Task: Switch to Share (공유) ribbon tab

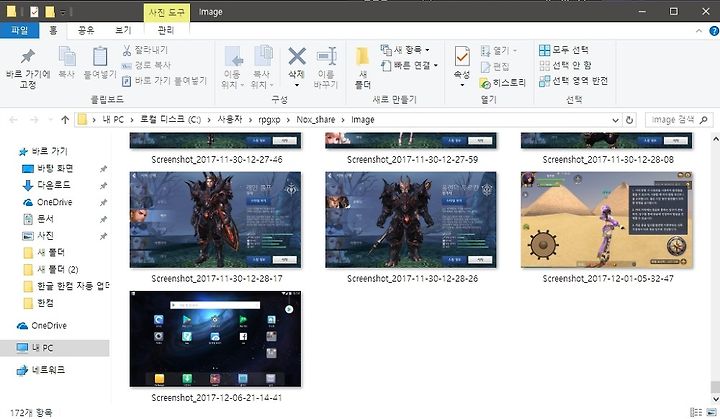Action: [x=86, y=30]
